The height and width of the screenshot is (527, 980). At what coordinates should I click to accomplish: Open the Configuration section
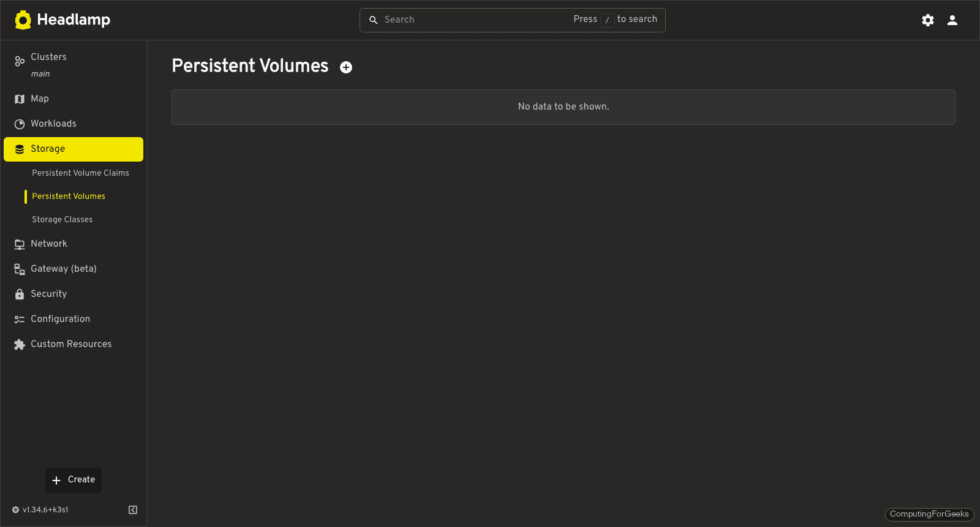pos(73,320)
